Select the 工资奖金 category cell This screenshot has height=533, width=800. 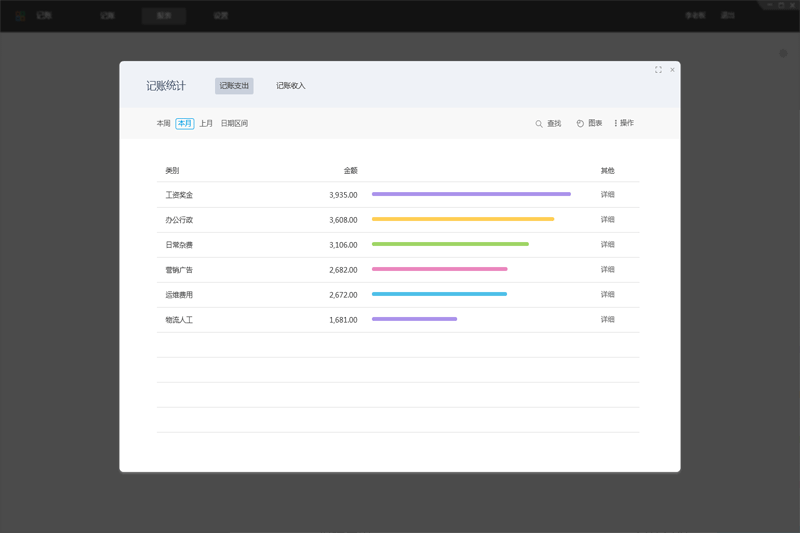pos(179,195)
